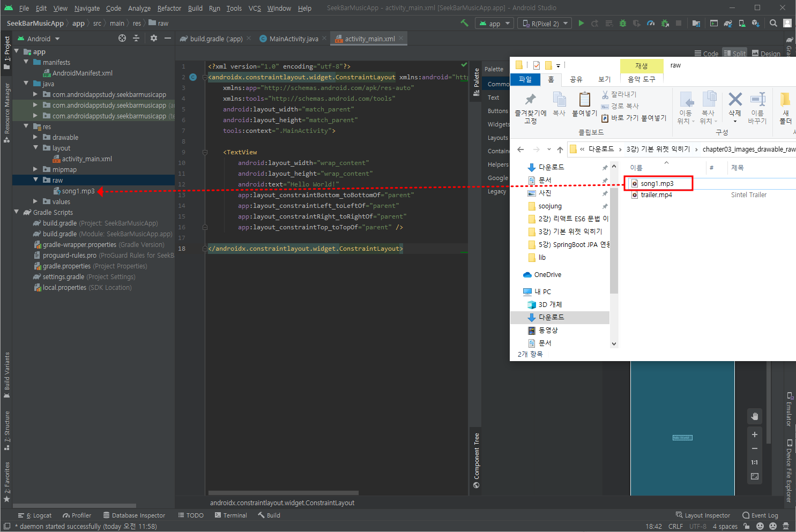Click the Project Structure folder icon
Screen dimensions: 796x532
(x=696, y=23)
